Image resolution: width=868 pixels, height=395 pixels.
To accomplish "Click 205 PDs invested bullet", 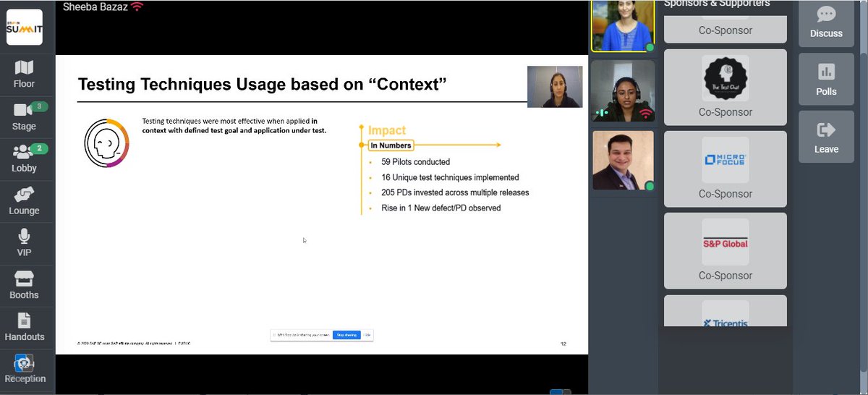I will click(x=455, y=192).
